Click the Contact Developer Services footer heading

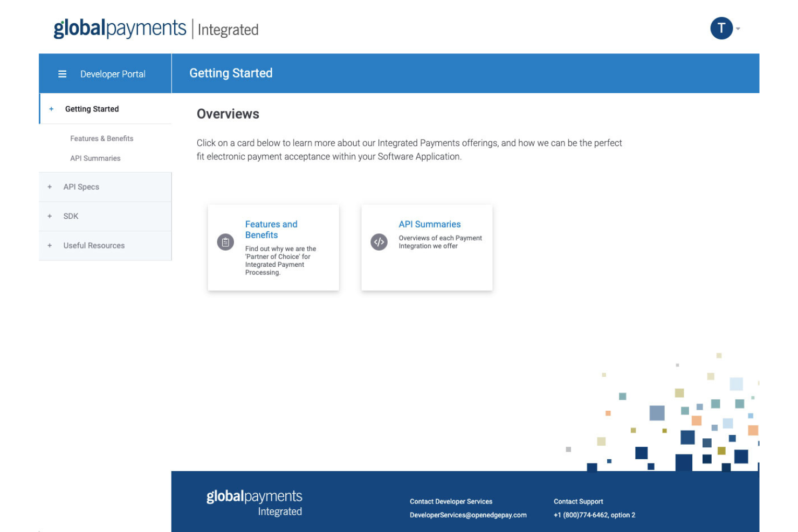451,502
